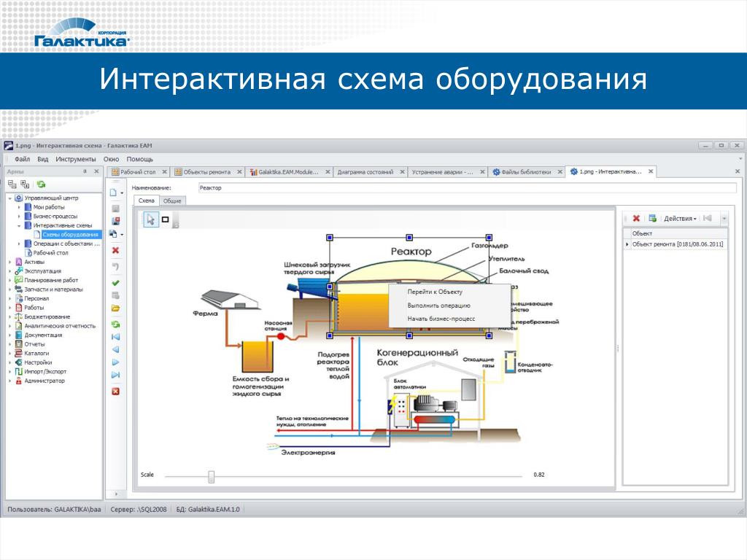Click the green refresh icon in the vertical toolbar
Viewport: 747px width, 560px height.
tap(115, 324)
